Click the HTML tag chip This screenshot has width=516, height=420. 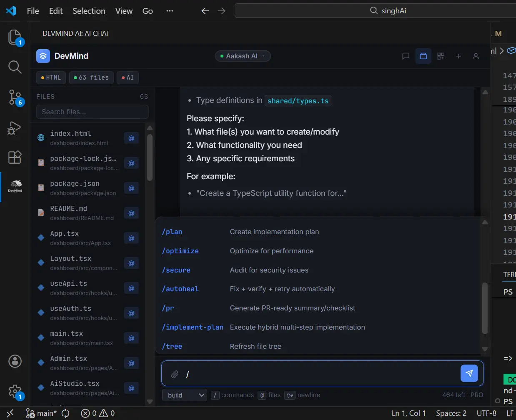[51, 77]
